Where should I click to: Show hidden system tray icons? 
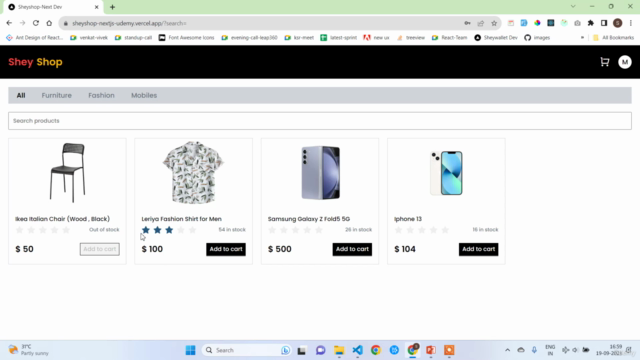click(x=507, y=350)
